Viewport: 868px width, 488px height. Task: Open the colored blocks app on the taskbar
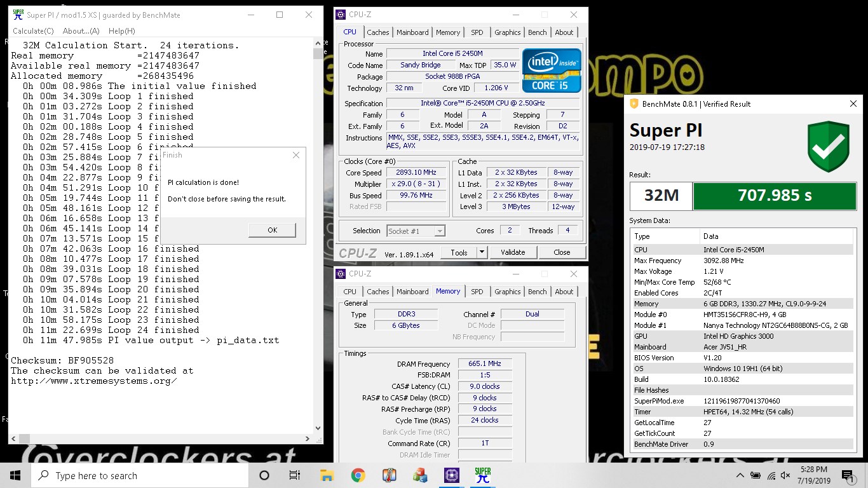pyautogui.click(x=420, y=475)
